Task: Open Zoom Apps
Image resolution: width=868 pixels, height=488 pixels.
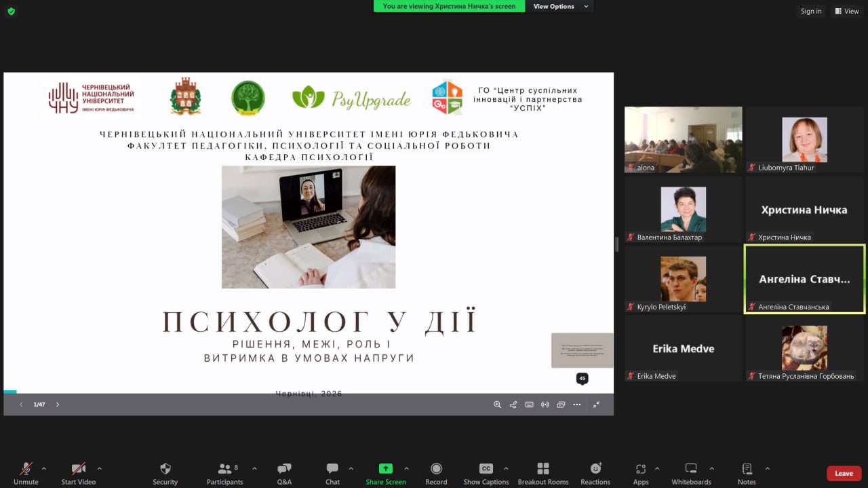Action: tap(641, 473)
